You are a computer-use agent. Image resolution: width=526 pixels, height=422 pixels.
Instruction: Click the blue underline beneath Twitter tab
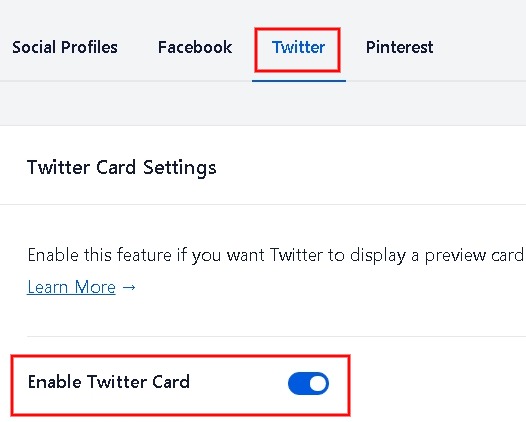299,81
